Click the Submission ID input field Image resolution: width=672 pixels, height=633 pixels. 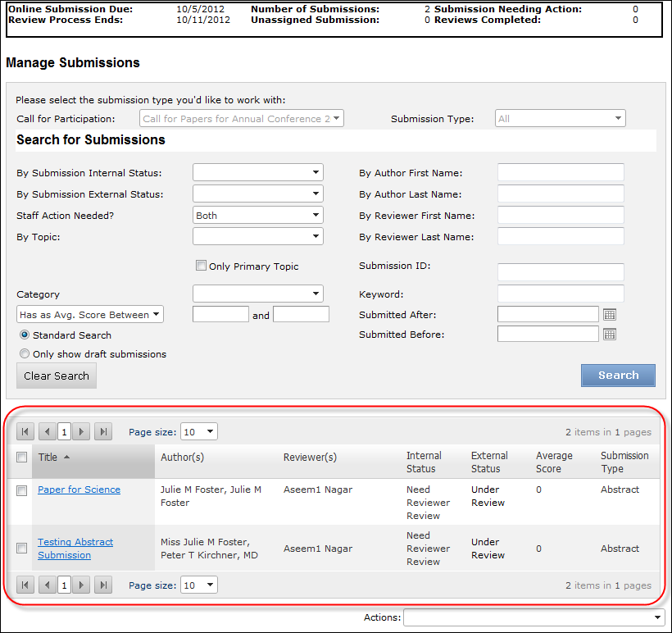(561, 272)
